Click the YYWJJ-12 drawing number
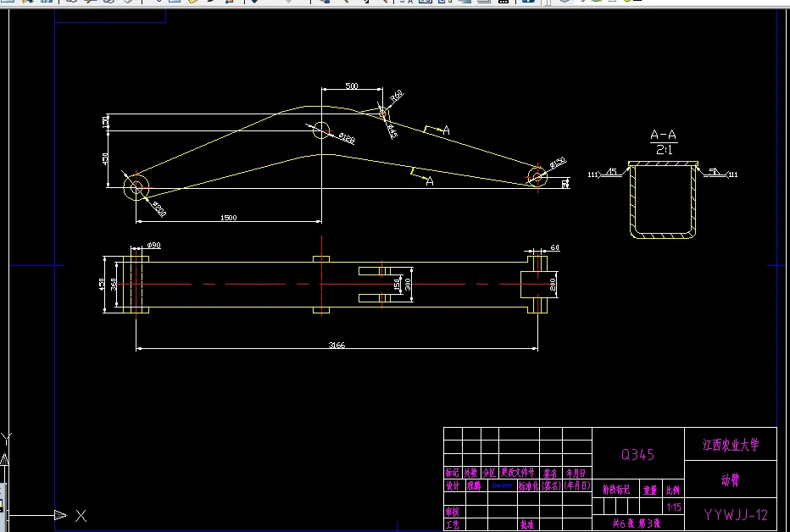This screenshot has width=790, height=532. tap(736, 515)
